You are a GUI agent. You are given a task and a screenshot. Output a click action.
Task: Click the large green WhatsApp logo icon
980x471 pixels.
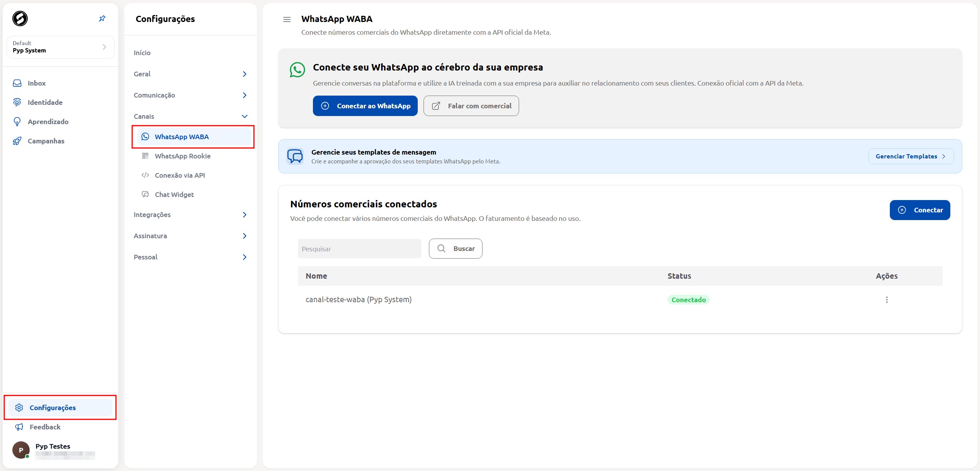[297, 70]
